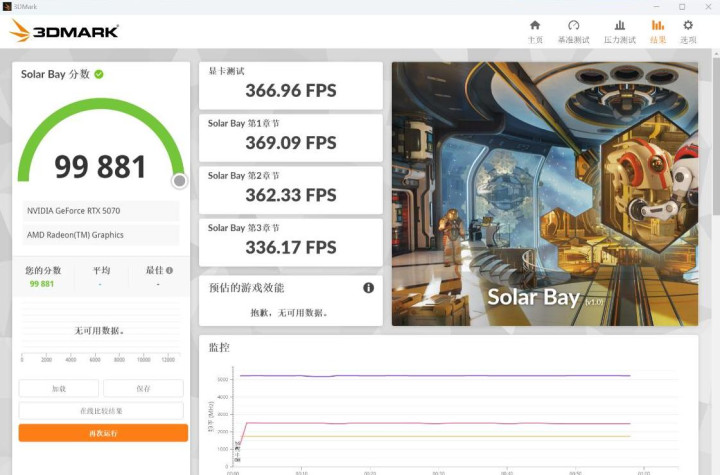The height and width of the screenshot is (475, 720).
Task: Click the yellow line in the monitoring chart
Action: pyautogui.click(x=435, y=436)
